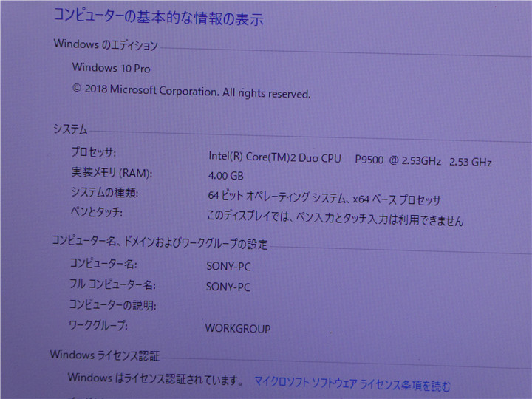Select the 4.00 GB memory value

coord(225,175)
